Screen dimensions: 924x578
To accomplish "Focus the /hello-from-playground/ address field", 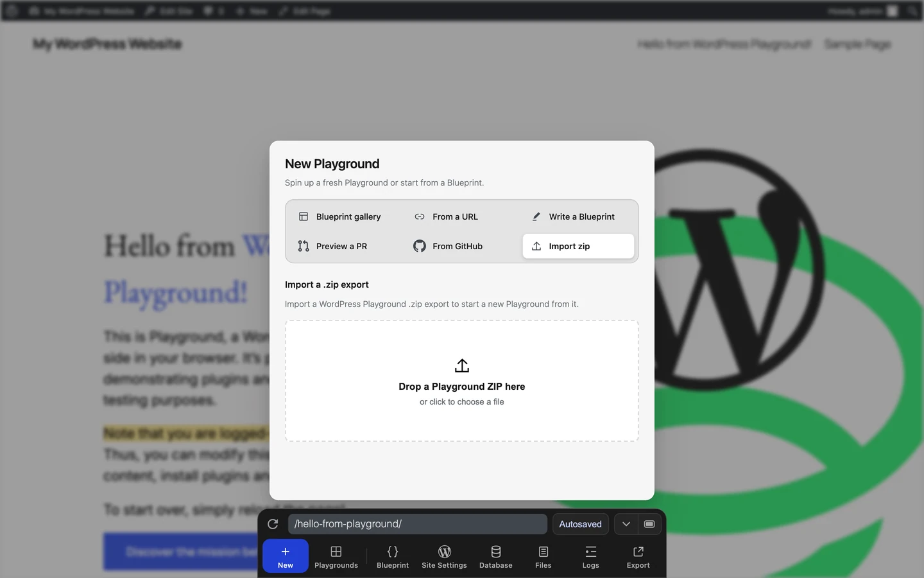I will (417, 524).
